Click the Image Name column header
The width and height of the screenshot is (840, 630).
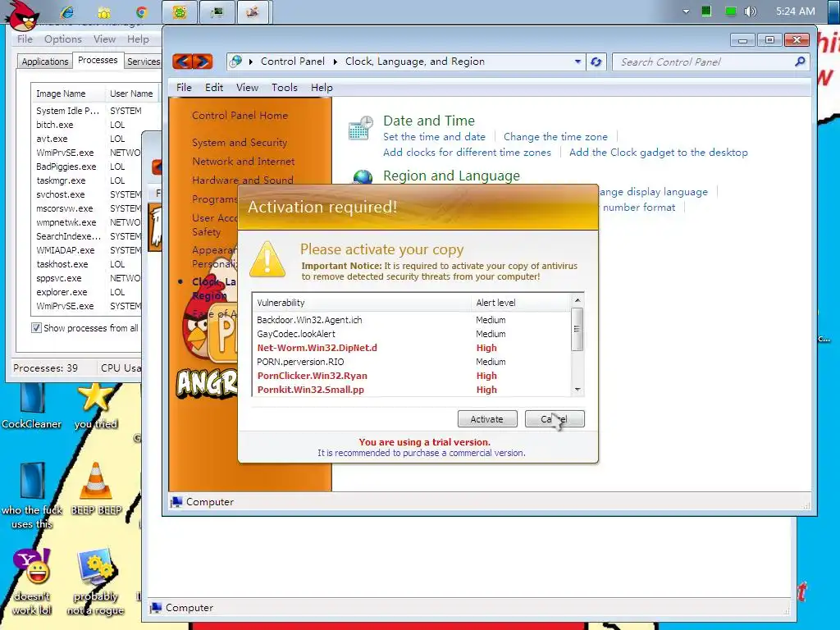67,94
